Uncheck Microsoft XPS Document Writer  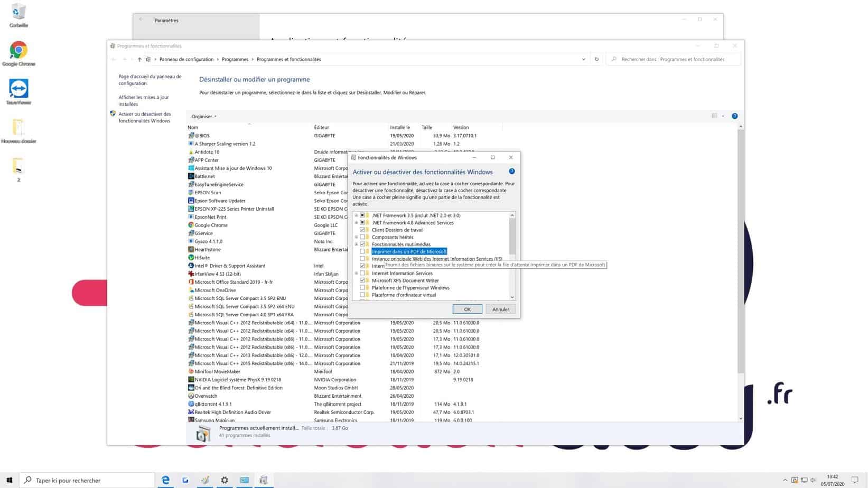point(362,280)
